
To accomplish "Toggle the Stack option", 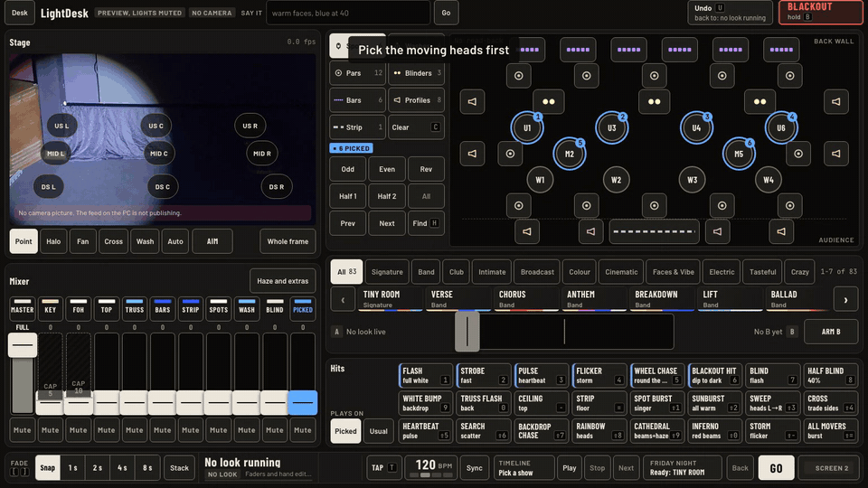I will [179, 467].
